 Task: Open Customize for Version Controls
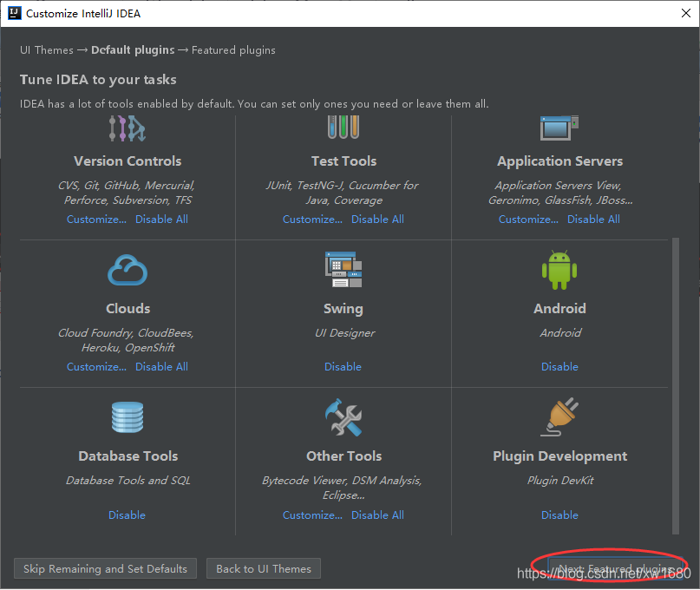[96, 220]
